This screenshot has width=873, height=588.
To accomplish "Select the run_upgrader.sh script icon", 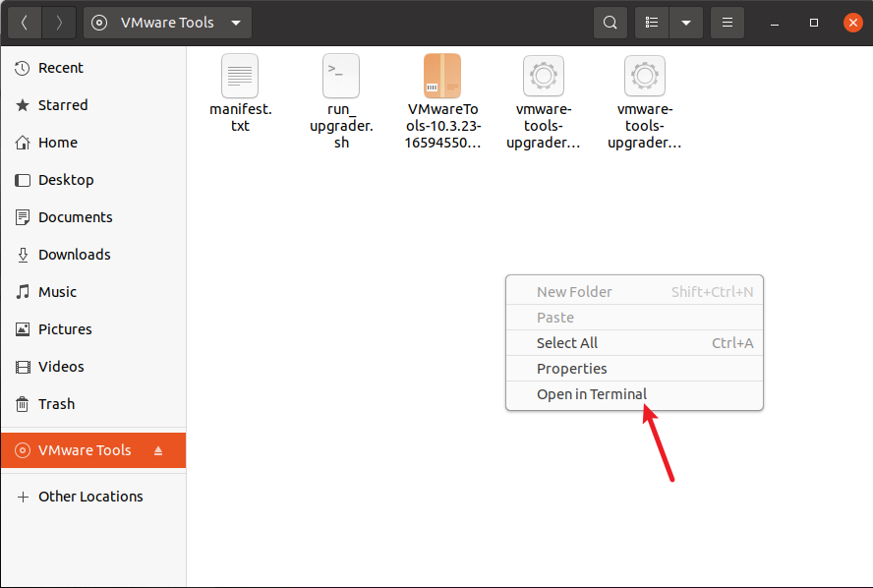I will click(340, 76).
